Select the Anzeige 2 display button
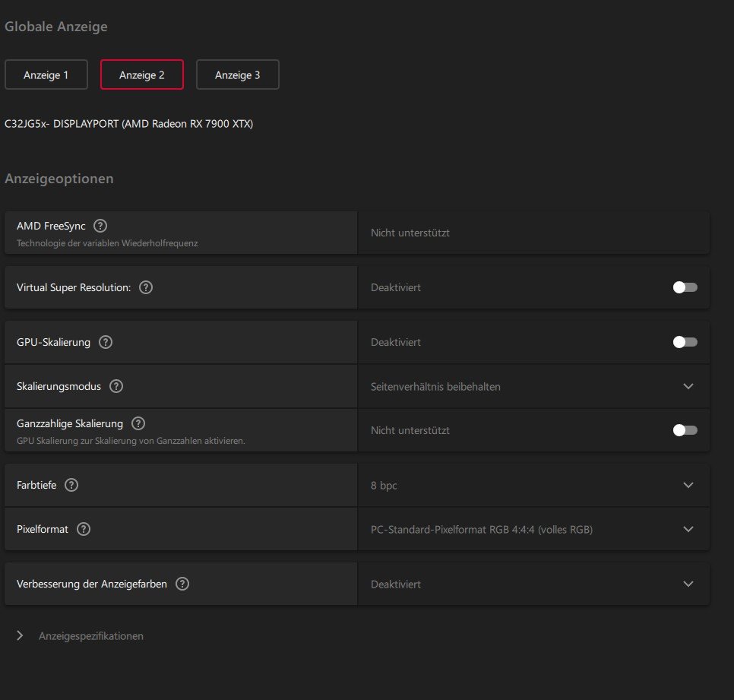This screenshot has height=700, width=734. (x=142, y=75)
